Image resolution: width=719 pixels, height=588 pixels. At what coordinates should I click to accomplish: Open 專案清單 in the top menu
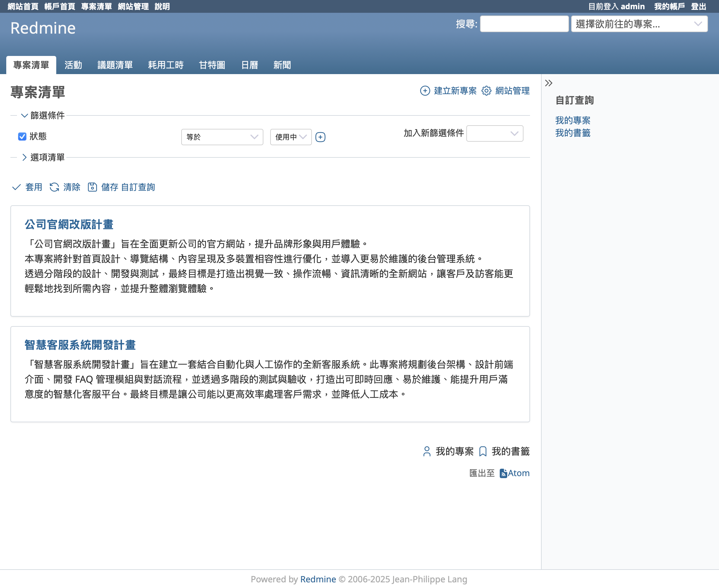pos(96,7)
